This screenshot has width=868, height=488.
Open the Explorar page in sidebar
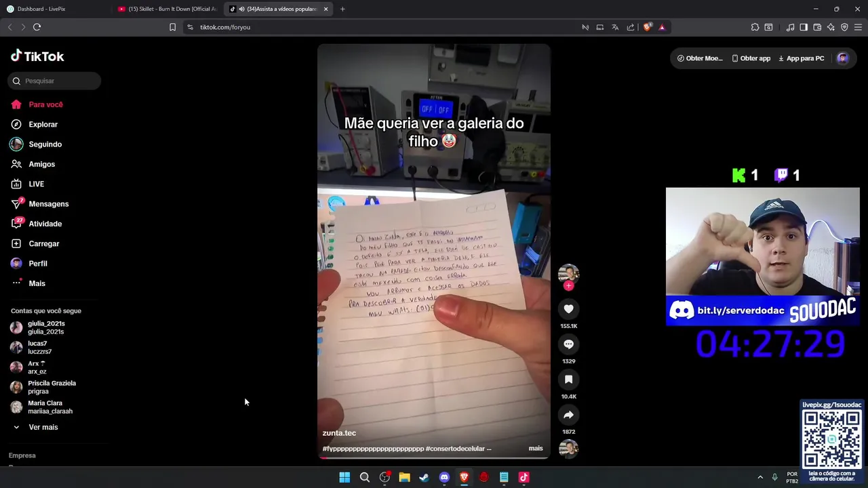[43, 124]
